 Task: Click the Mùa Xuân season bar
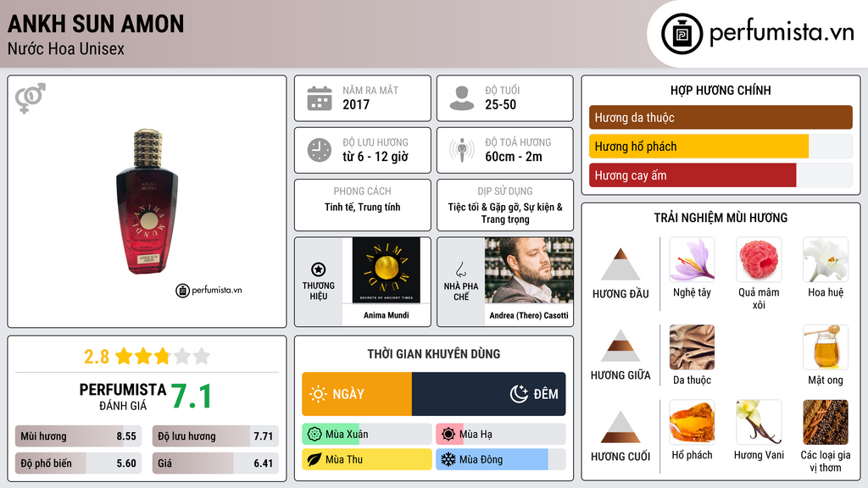[367, 435]
